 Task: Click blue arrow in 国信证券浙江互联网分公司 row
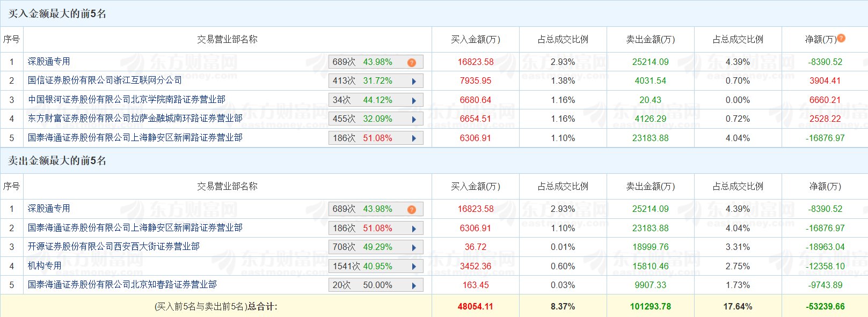(414, 82)
